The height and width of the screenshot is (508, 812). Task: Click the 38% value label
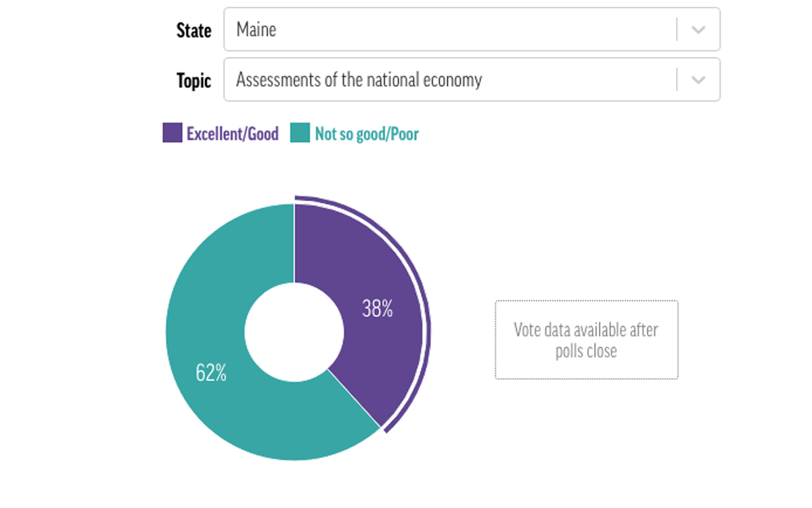point(377,310)
